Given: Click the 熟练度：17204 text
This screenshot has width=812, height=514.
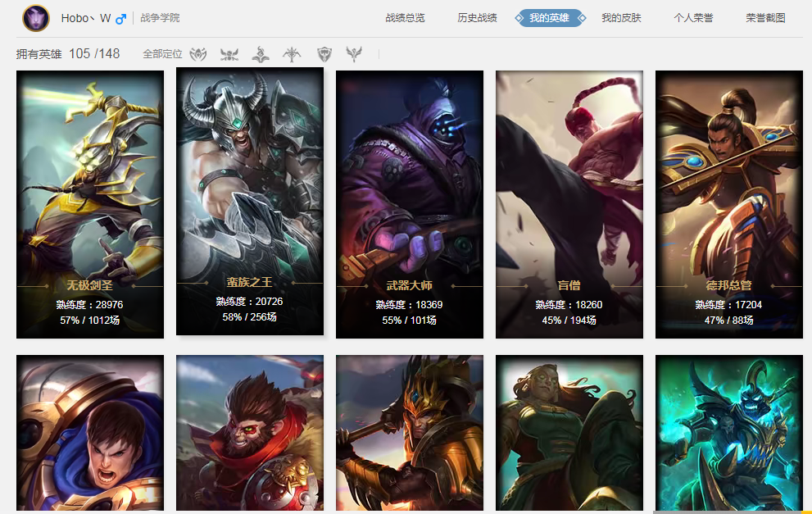Looking at the screenshot, I should coord(728,305).
